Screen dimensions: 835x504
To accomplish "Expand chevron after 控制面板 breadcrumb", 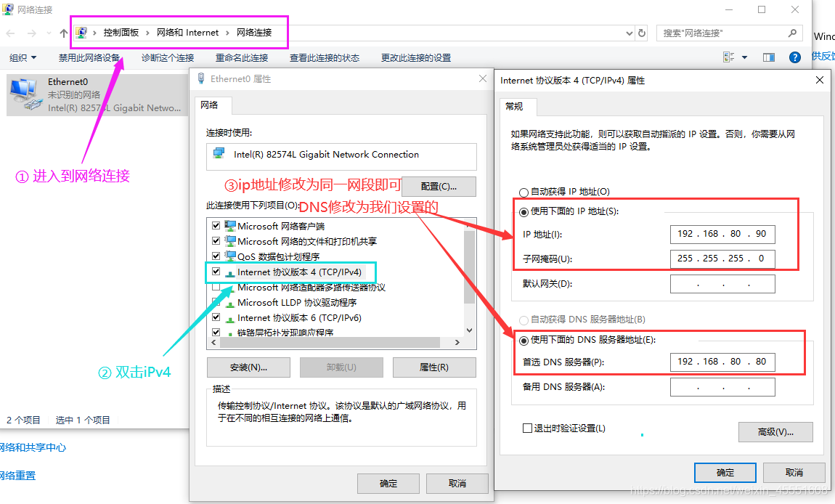I will pos(147,33).
